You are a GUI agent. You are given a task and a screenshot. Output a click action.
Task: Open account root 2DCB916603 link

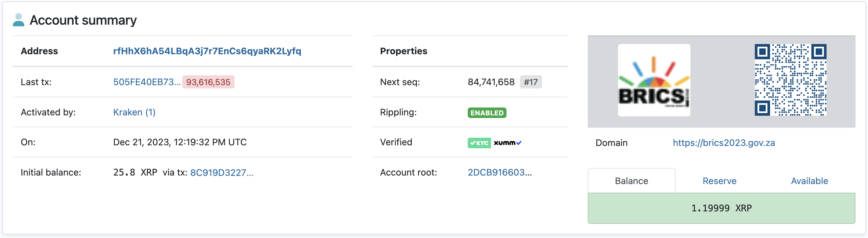(499, 172)
